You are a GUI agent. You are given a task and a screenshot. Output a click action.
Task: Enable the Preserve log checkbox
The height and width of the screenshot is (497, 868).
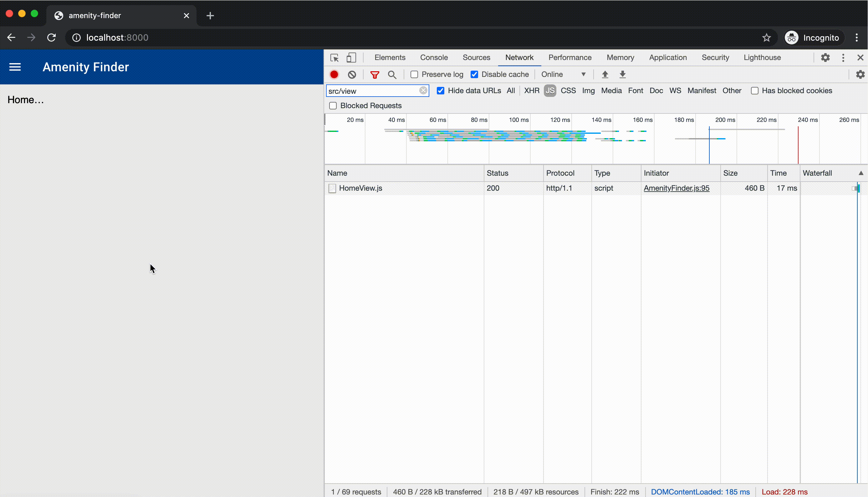(x=414, y=74)
